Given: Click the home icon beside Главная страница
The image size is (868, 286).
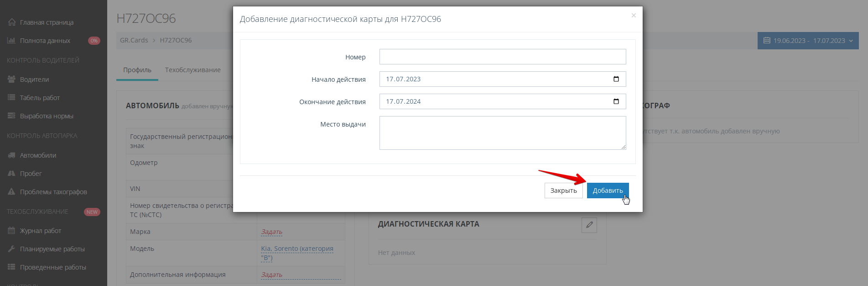Looking at the screenshot, I should (12, 22).
